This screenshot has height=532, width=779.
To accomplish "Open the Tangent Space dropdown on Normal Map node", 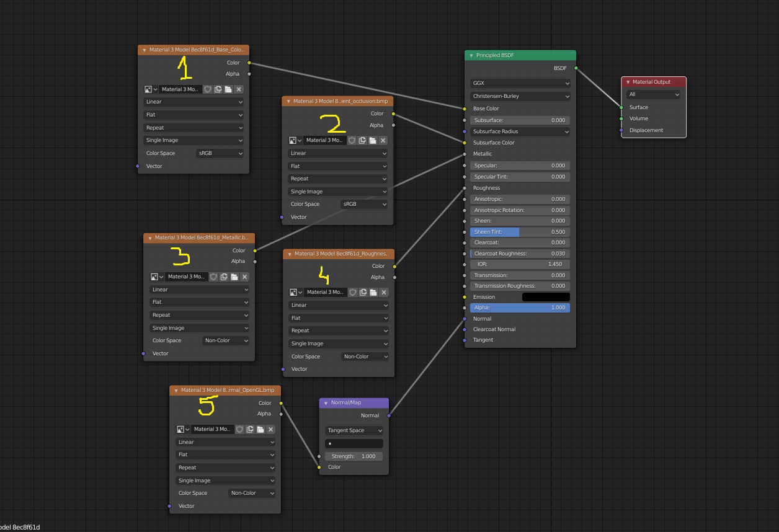I will pyautogui.click(x=354, y=430).
